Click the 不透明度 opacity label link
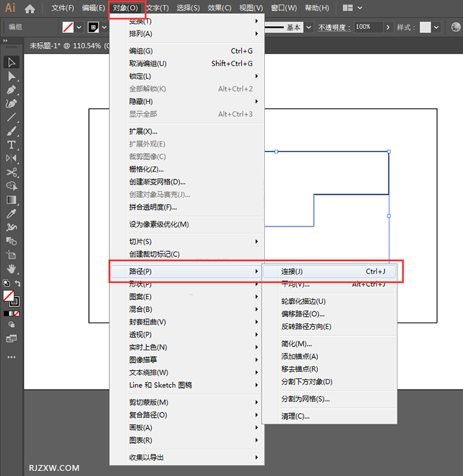Image resolution: width=463 pixels, height=476 pixels. pyautogui.click(x=334, y=28)
